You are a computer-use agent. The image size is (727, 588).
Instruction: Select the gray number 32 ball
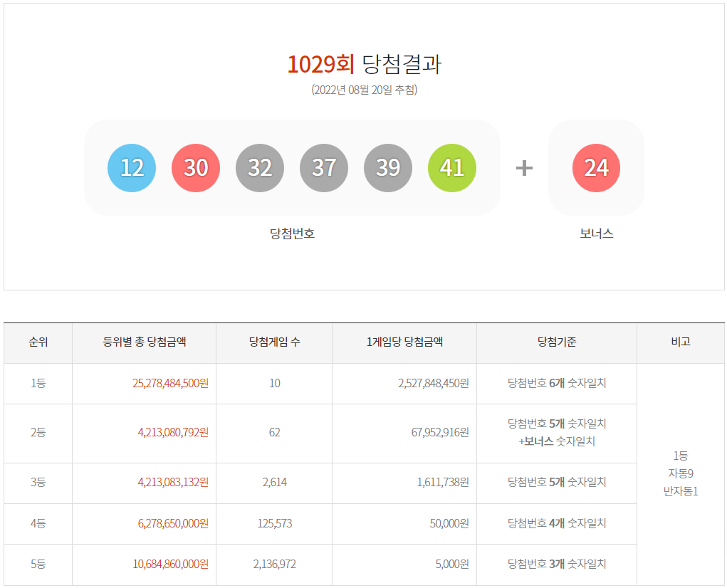tap(260, 168)
